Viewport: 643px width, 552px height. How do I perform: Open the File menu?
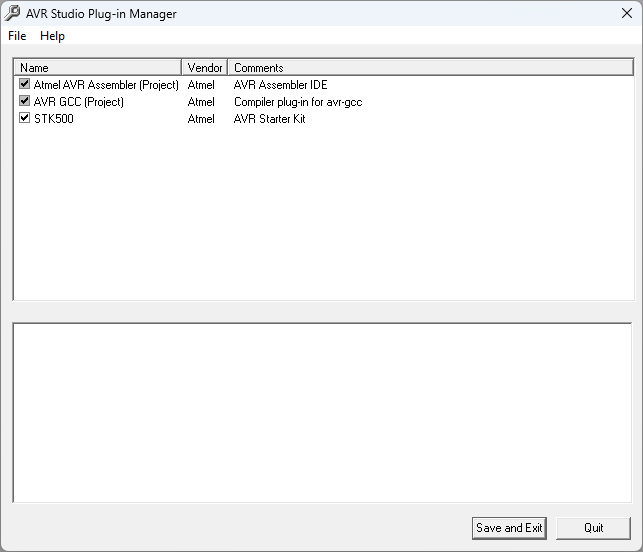pyautogui.click(x=17, y=36)
